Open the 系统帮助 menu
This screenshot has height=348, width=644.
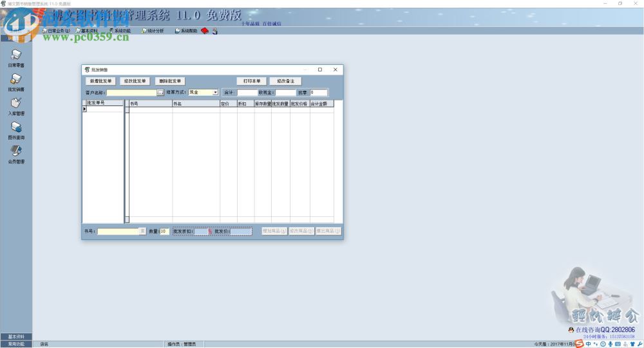coord(186,31)
